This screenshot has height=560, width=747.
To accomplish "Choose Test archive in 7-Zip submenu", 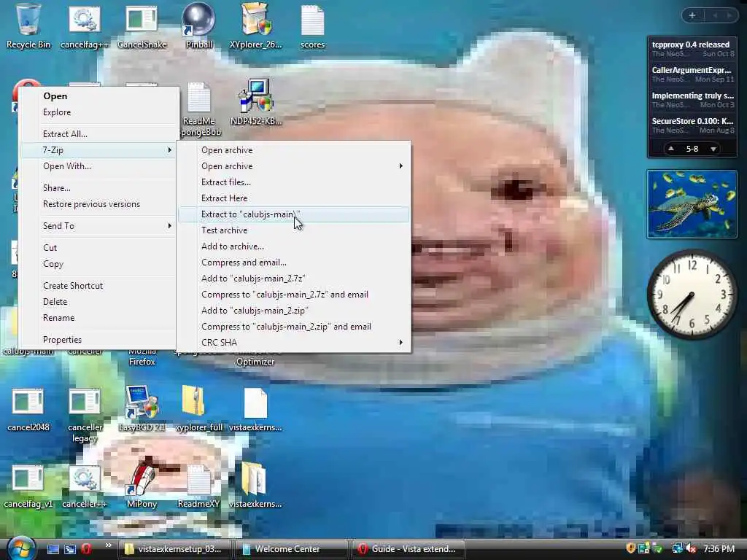I will click(x=293, y=230).
